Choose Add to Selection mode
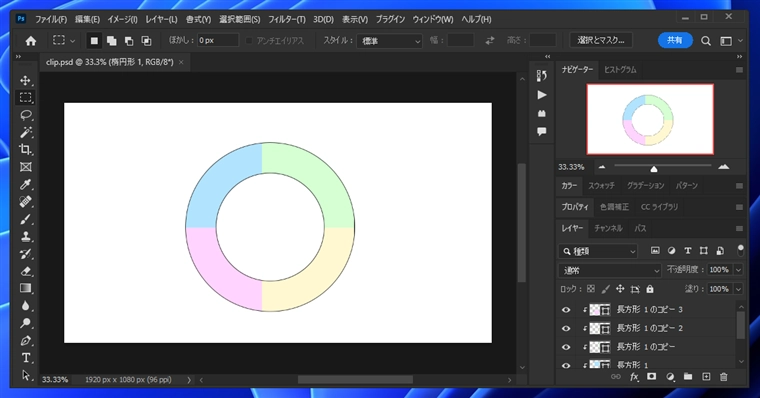Image resolution: width=760 pixels, height=398 pixels. (x=111, y=41)
